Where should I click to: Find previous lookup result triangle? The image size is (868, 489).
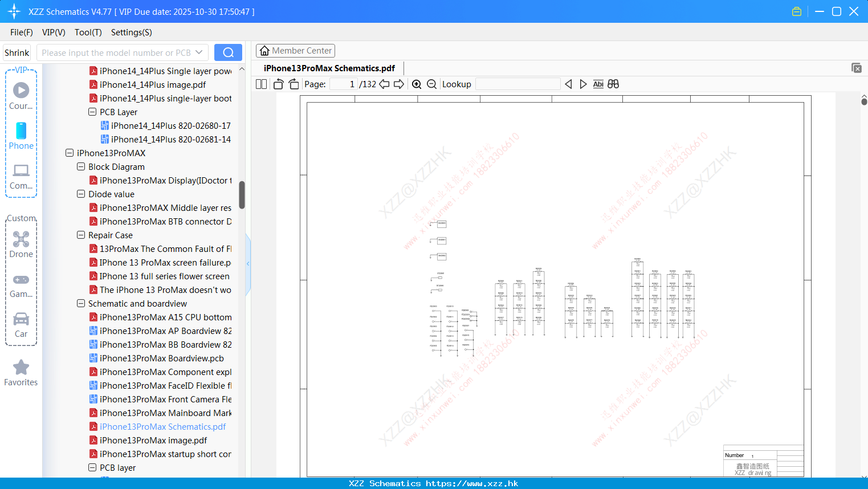click(x=568, y=84)
